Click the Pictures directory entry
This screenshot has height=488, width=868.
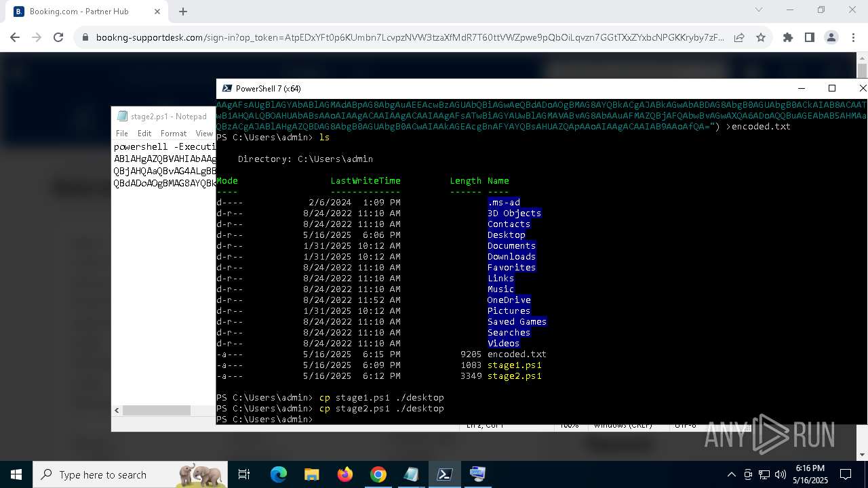click(509, 311)
